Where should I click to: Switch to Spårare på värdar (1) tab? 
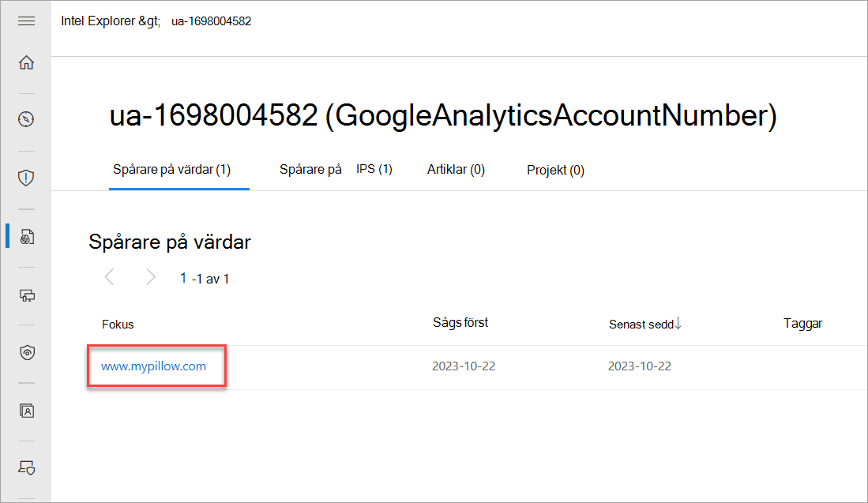pos(172,169)
